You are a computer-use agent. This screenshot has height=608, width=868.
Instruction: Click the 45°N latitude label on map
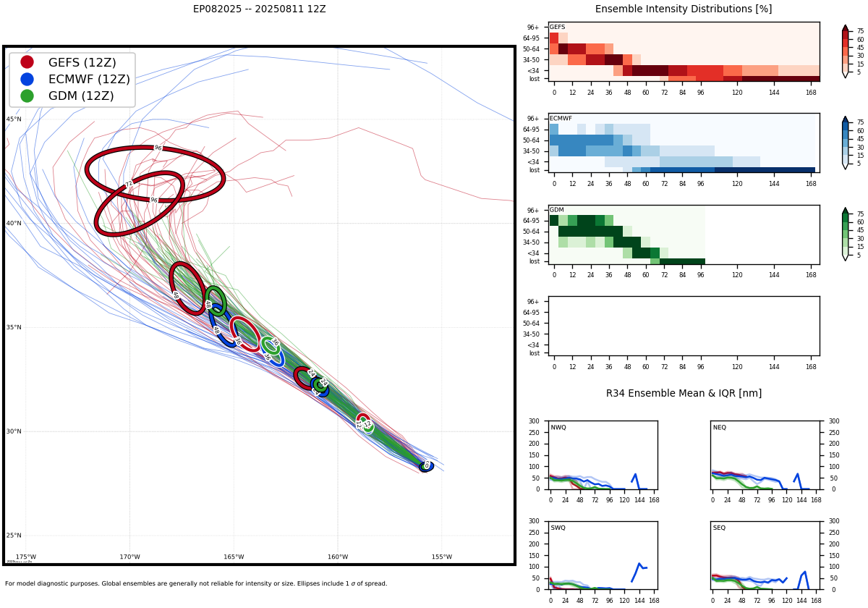[x=14, y=119]
